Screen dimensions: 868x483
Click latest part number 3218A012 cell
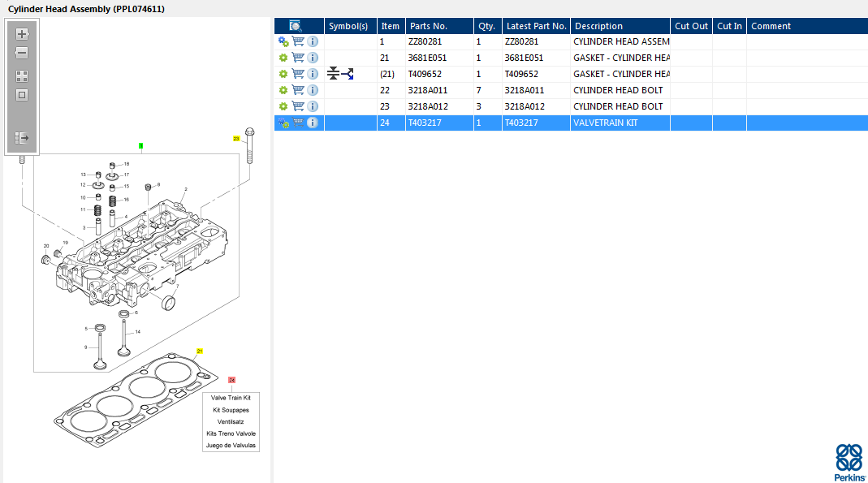(537, 107)
